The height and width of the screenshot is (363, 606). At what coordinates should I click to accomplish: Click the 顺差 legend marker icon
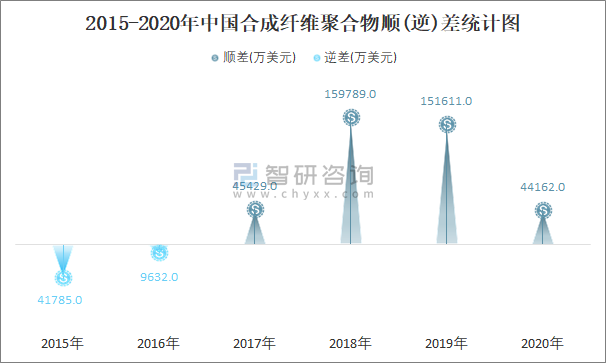pyautogui.click(x=214, y=58)
